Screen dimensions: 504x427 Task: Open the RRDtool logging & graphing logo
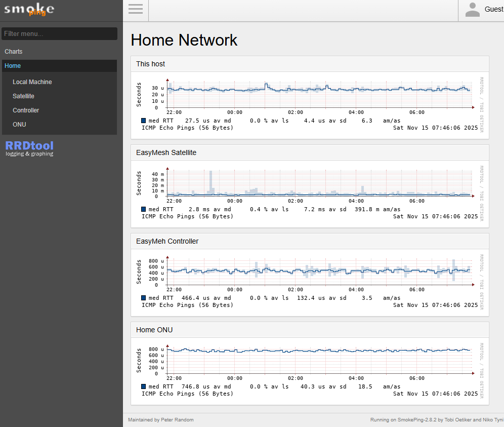tap(29, 148)
